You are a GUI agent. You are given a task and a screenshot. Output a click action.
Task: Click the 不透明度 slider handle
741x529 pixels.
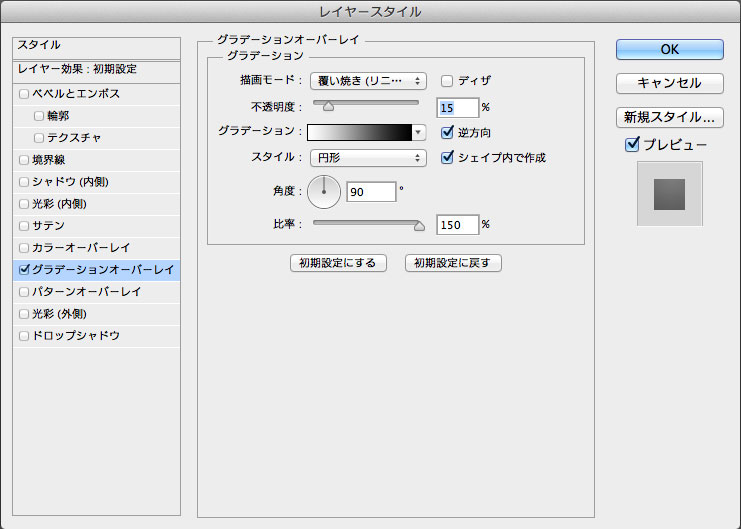pos(328,105)
